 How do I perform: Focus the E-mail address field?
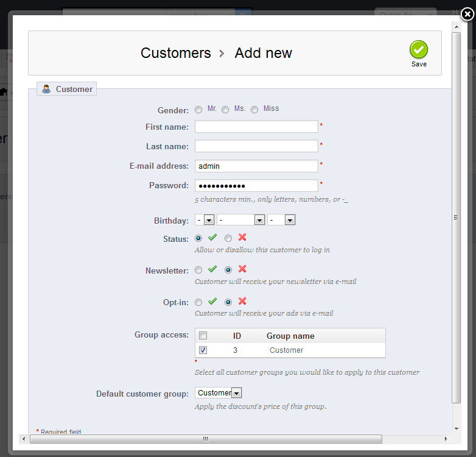(256, 166)
